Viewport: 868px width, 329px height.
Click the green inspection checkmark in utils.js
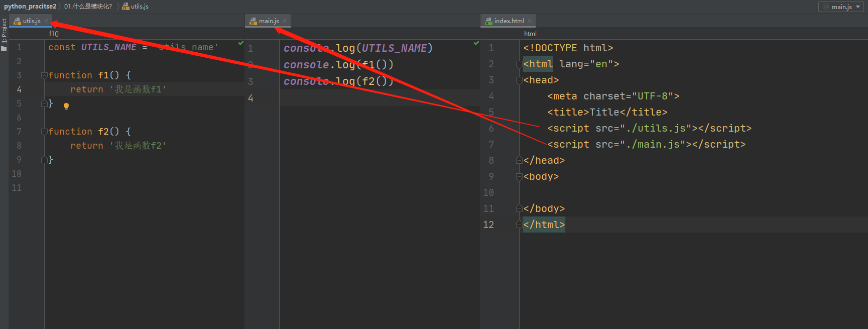pyautogui.click(x=241, y=43)
